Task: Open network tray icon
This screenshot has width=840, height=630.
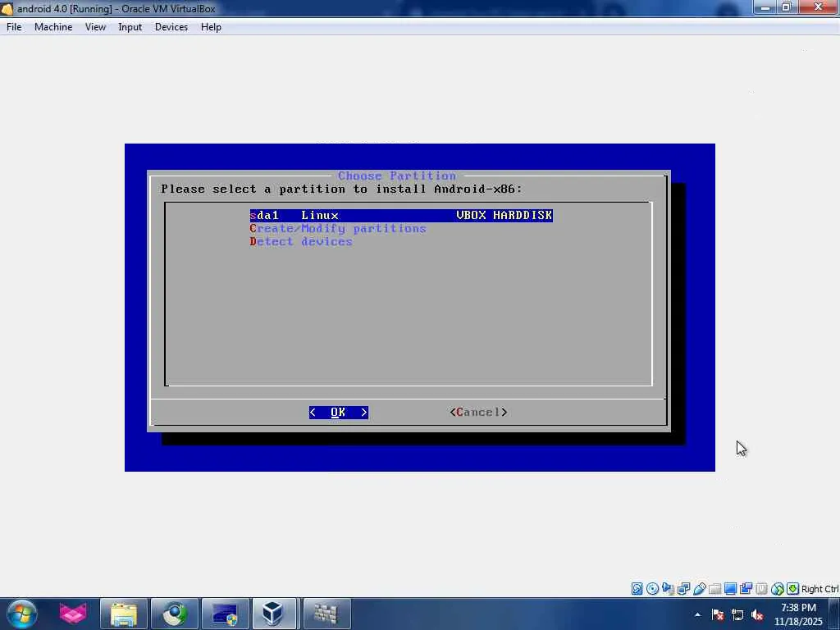Action: (x=737, y=614)
